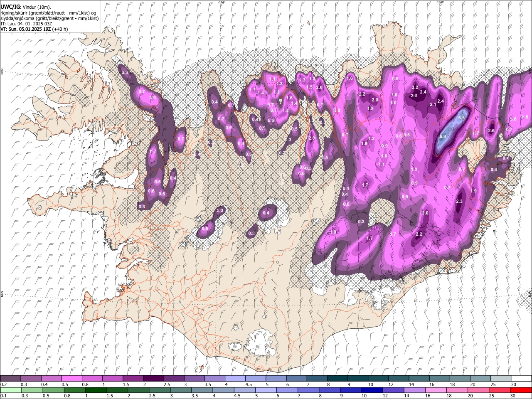The height and width of the screenshot is (399, 532).
Task: Click the 4.5 label under the top legend row
Action: [x=249, y=384]
